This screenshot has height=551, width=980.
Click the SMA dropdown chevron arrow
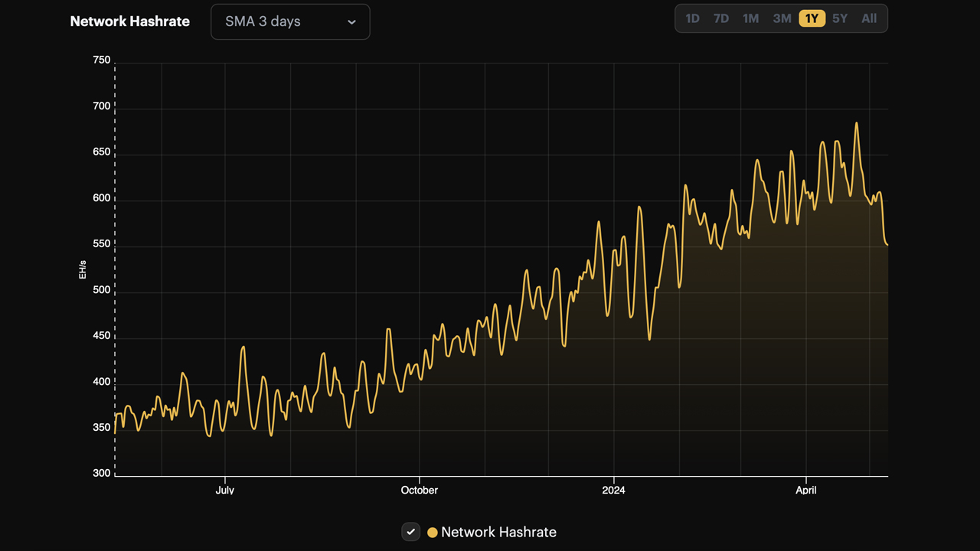tap(351, 21)
